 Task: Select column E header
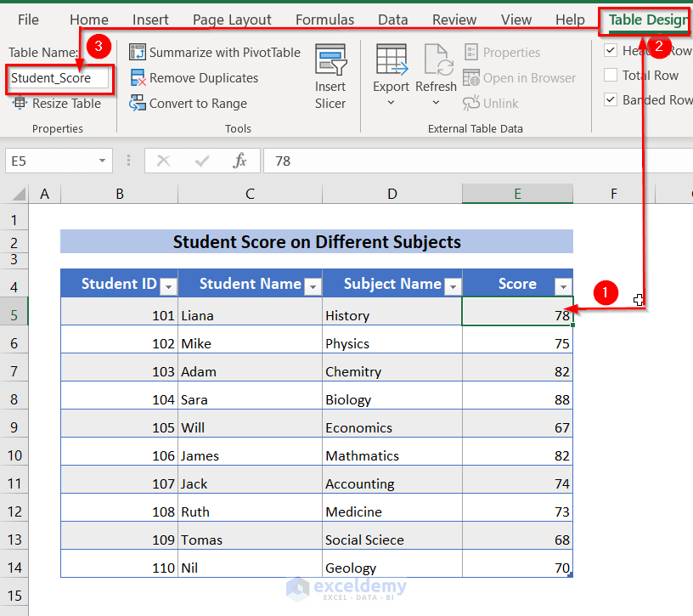(517, 194)
